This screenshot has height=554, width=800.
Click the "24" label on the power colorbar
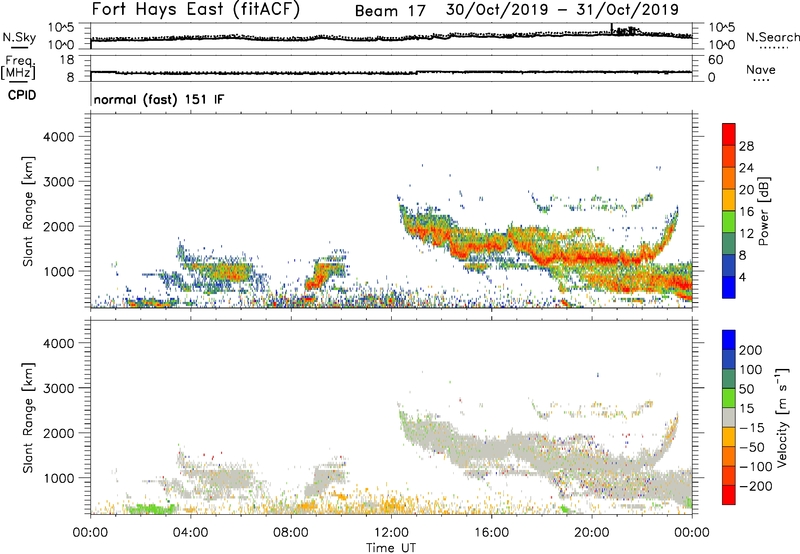746,168
